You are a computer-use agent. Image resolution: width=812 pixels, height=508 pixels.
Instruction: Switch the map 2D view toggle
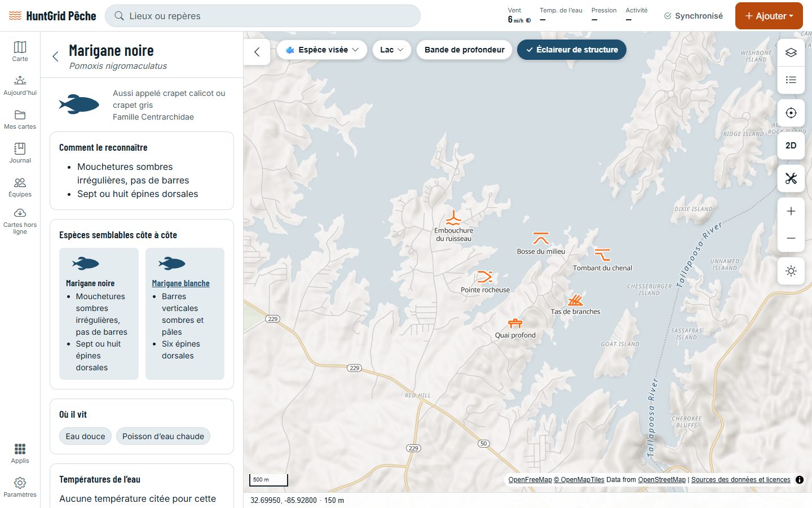click(791, 146)
